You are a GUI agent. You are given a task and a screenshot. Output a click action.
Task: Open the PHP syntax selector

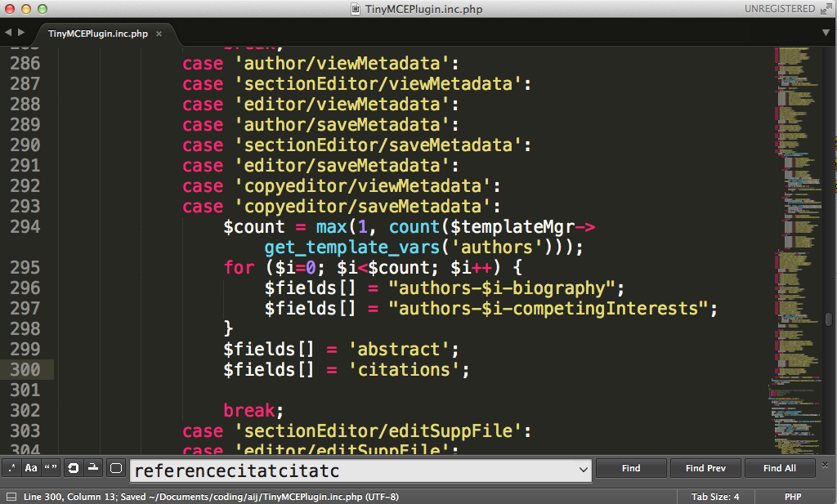(792, 497)
